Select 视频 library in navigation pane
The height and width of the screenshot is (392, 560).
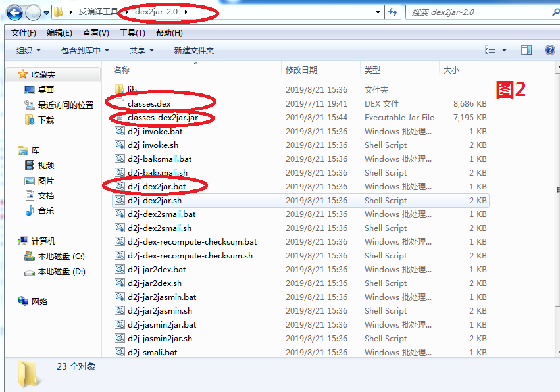pos(46,165)
